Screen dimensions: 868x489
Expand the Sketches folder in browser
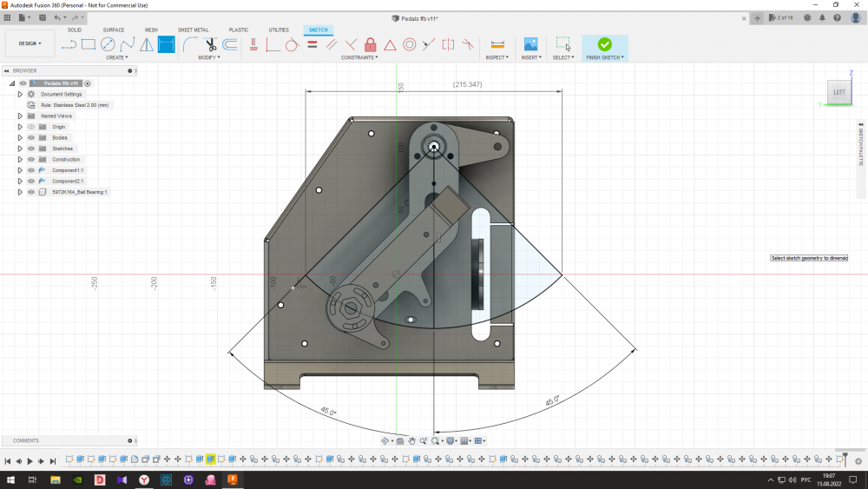click(x=20, y=149)
